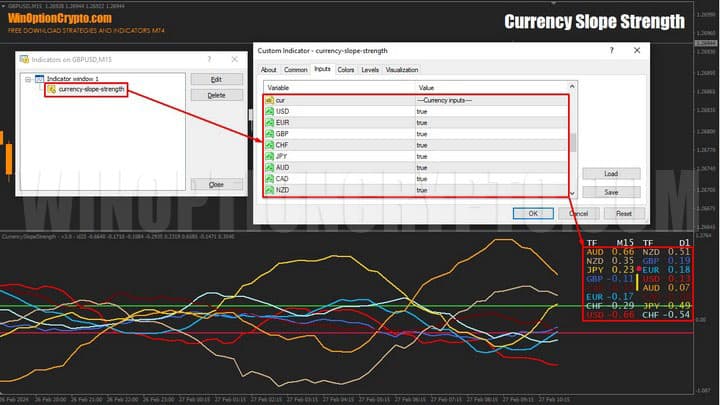Click 'EUR -0.17' in the M15 strength table

pos(610,297)
